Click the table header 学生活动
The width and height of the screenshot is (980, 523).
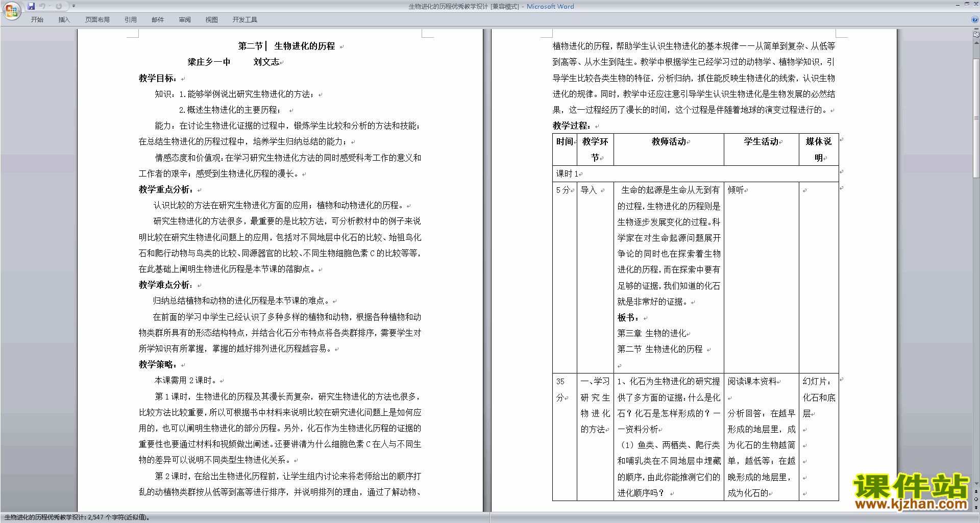761,141
